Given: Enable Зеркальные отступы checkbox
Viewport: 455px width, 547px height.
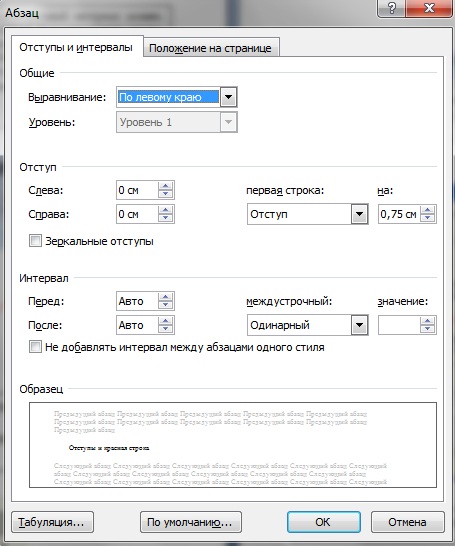Looking at the screenshot, I should [35, 241].
